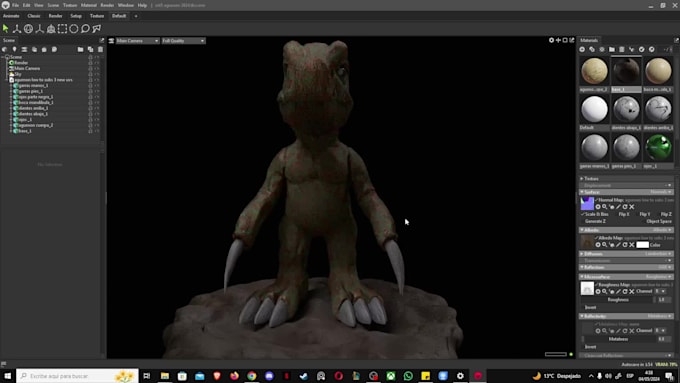Toggle Invert under Roughness
Viewport: 680px width, 383px height.
[591, 307]
